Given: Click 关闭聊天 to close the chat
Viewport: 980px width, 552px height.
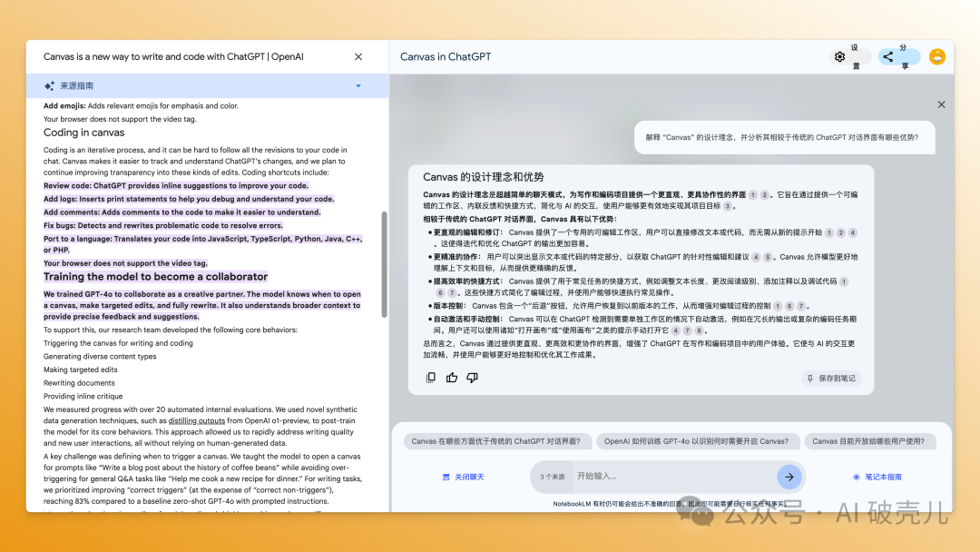Looking at the screenshot, I should point(463,477).
